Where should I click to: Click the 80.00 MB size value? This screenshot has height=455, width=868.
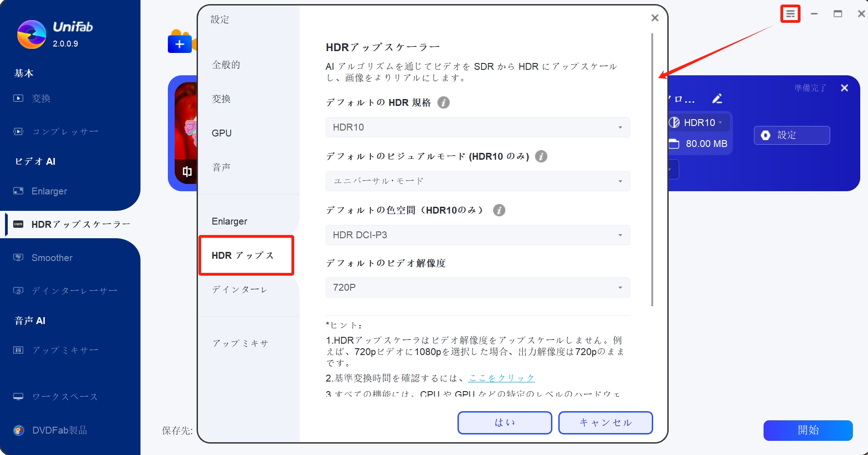[x=707, y=144]
